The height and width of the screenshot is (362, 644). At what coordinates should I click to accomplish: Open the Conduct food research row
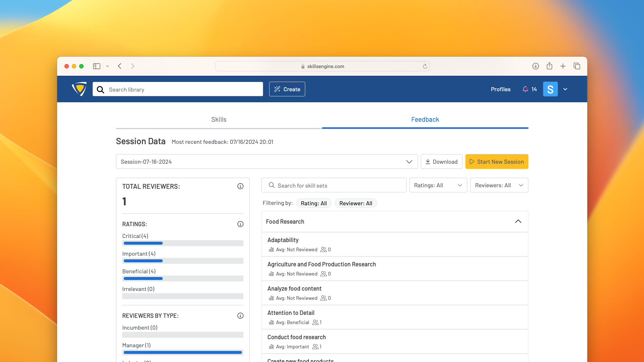point(395,341)
